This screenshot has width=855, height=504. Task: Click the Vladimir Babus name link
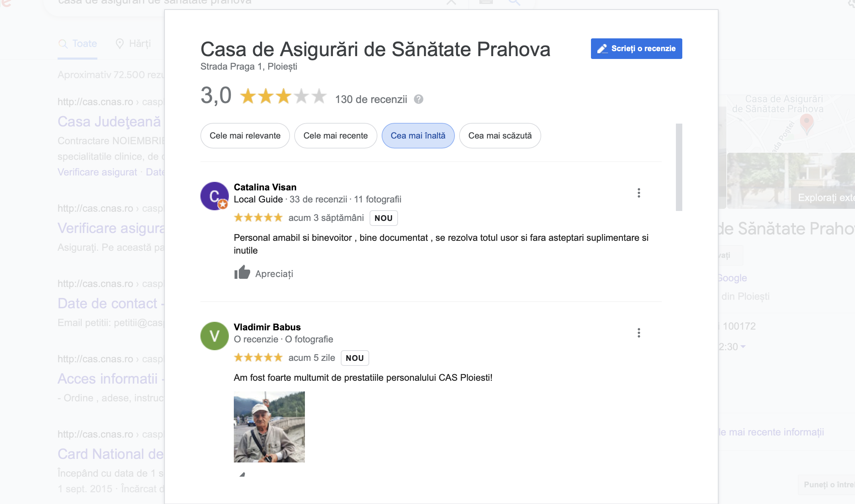click(267, 327)
